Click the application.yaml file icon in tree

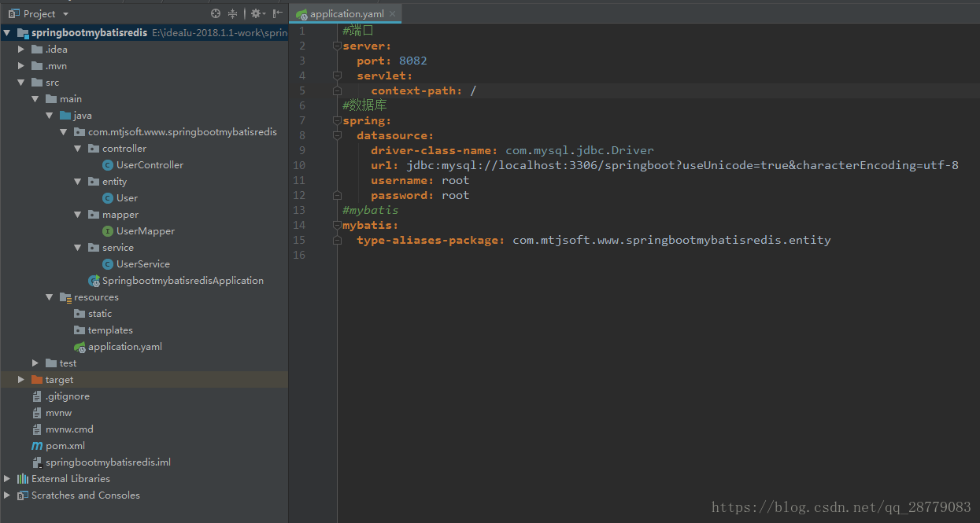pos(80,347)
